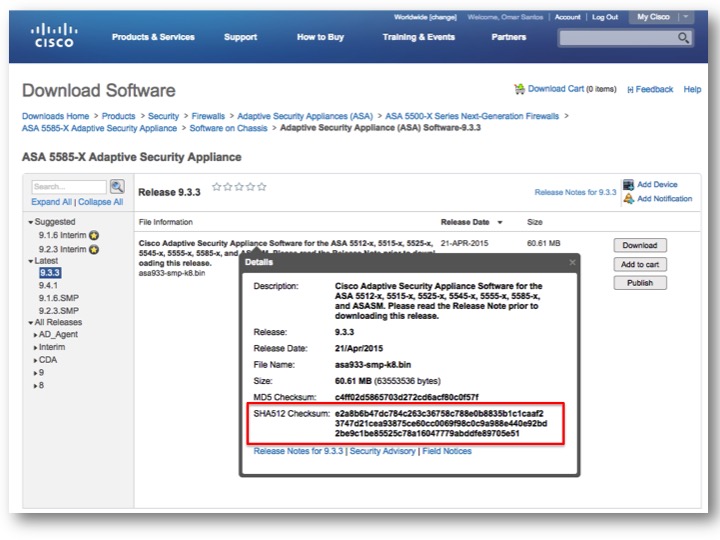Open the My Cisco dropdown arrow

(686, 17)
